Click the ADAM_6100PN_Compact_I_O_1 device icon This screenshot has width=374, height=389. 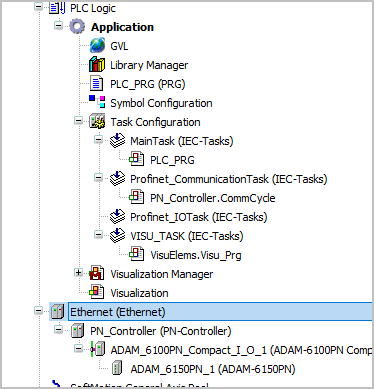point(98,349)
